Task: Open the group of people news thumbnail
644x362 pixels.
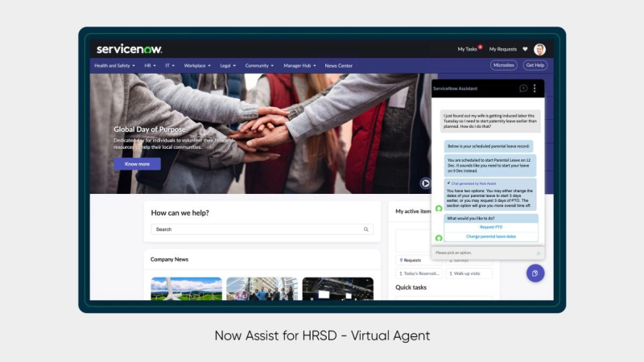Action: click(262, 289)
